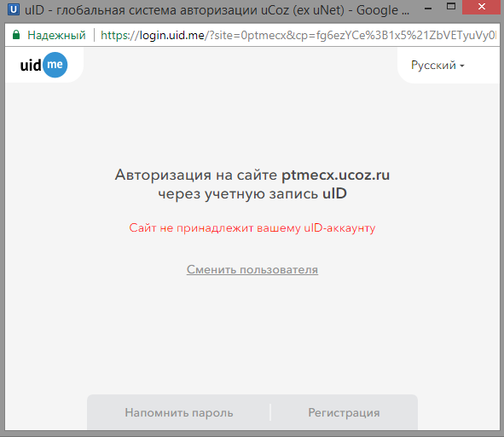The image size is (504, 437).
Task: Click the black "uid" logo text
Action: coord(31,66)
